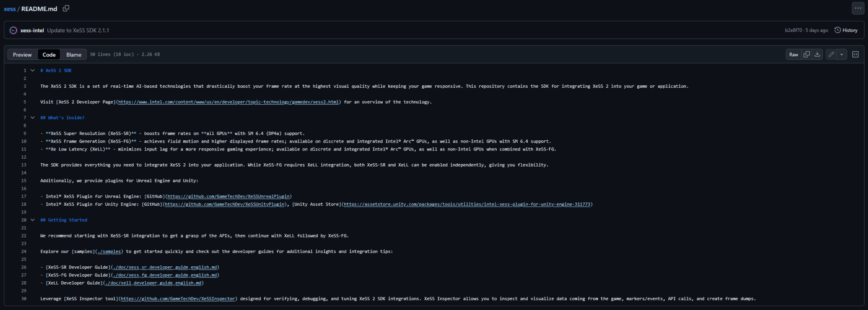This screenshot has width=868, height=310.
Task: Select line number 30
Action: point(23,299)
